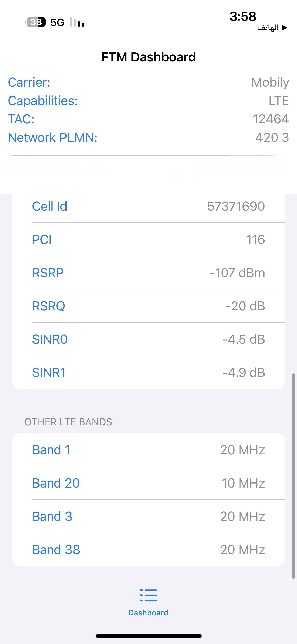Tap the RSRP signal row
This screenshot has height=644, width=297.
point(148,273)
